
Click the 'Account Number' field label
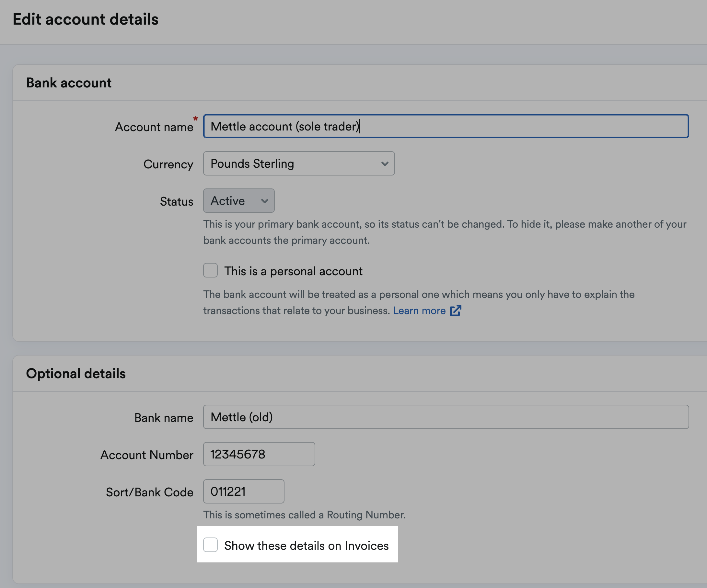[x=147, y=455]
